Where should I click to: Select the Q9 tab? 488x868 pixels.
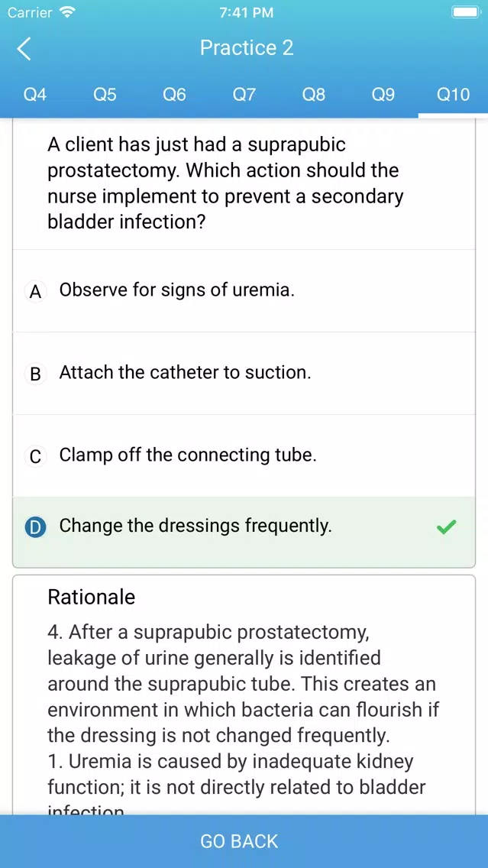383,95
